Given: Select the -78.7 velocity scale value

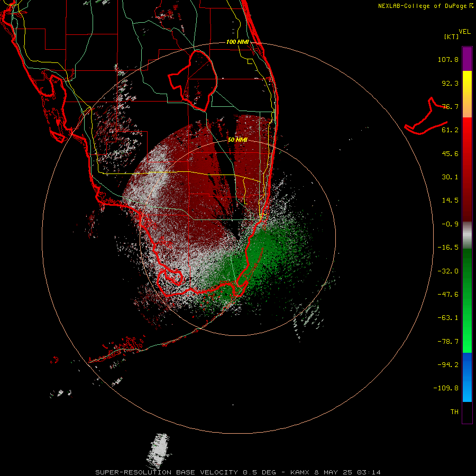Looking at the screenshot, I should (x=448, y=342).
